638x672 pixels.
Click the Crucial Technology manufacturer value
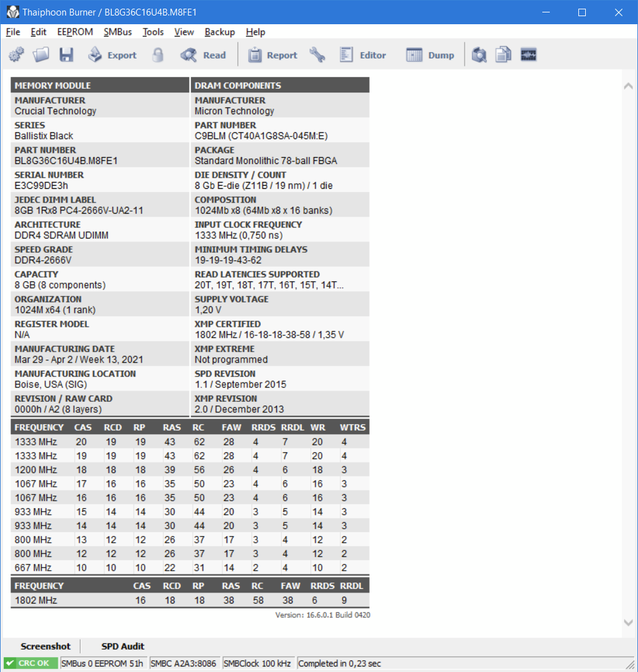point(55,111)
